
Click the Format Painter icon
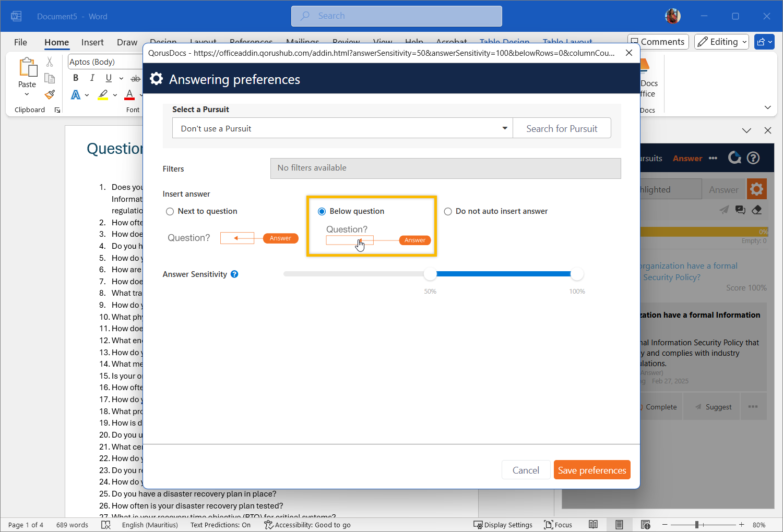point(50,94)
